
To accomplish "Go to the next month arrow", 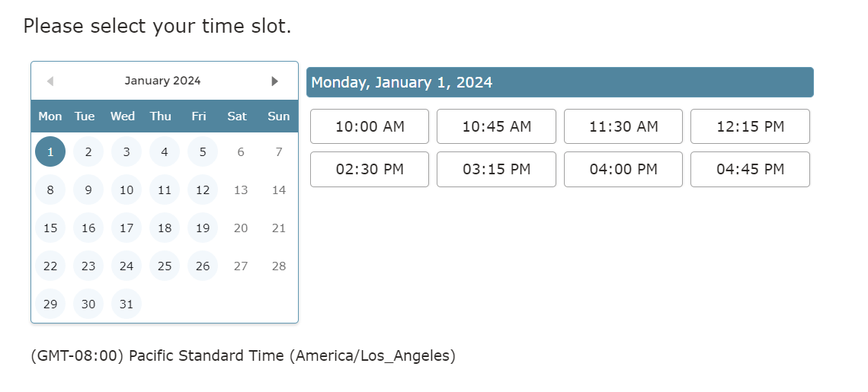I will (275, 81).
